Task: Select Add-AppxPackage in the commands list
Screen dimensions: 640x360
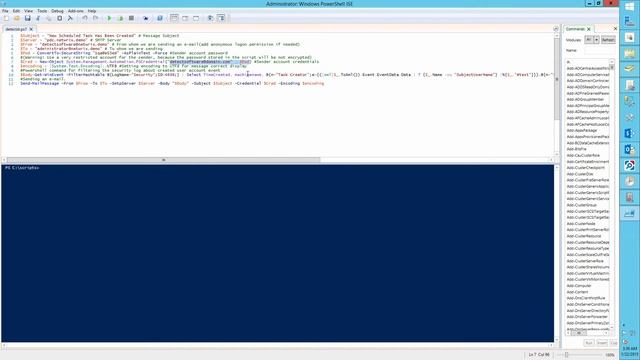Action: (x=582, y=131)
